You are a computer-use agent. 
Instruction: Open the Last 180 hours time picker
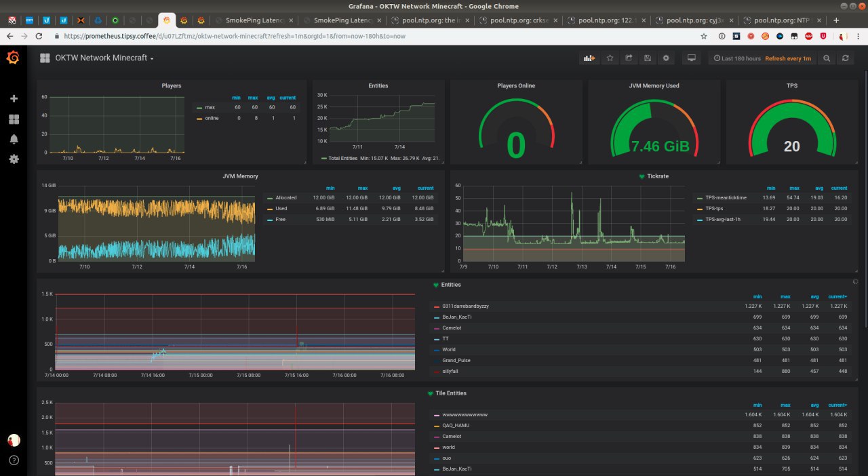click(x=736, y=58)
